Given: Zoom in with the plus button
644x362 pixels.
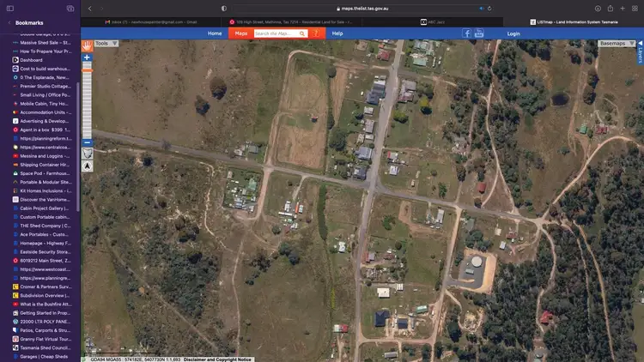Looking at the screenshot, I should point(87,57).
